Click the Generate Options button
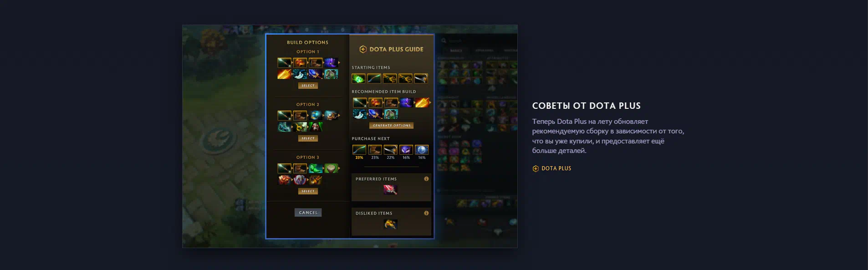Viewport: 868px width, 270px height. pos(392,125)
